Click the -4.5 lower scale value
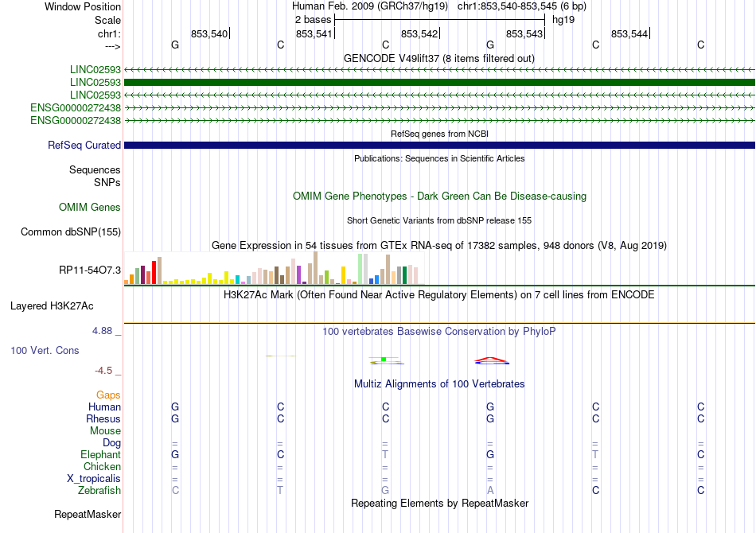 pyautogui.click(x=103, y=370)
